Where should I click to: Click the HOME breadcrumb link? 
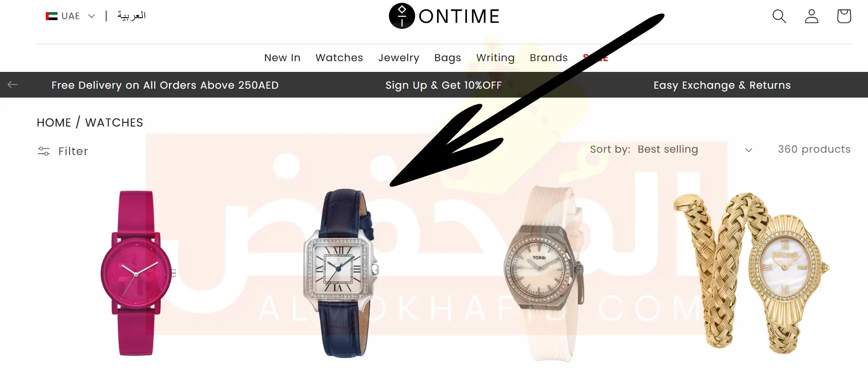pos(54,122)
